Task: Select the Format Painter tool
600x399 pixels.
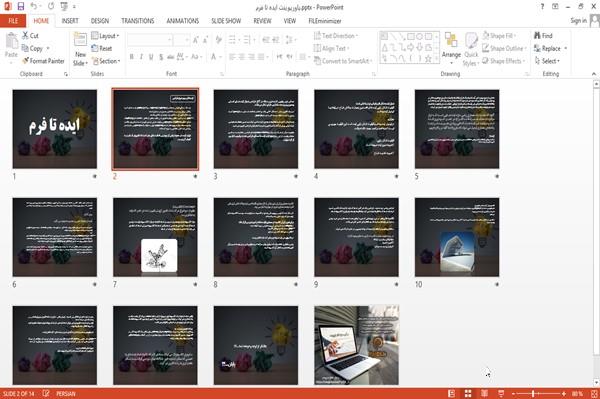Action: 43,61
